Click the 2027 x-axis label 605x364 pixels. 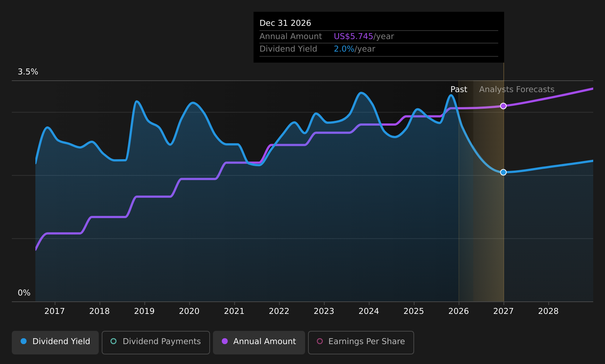pos(503,311)
